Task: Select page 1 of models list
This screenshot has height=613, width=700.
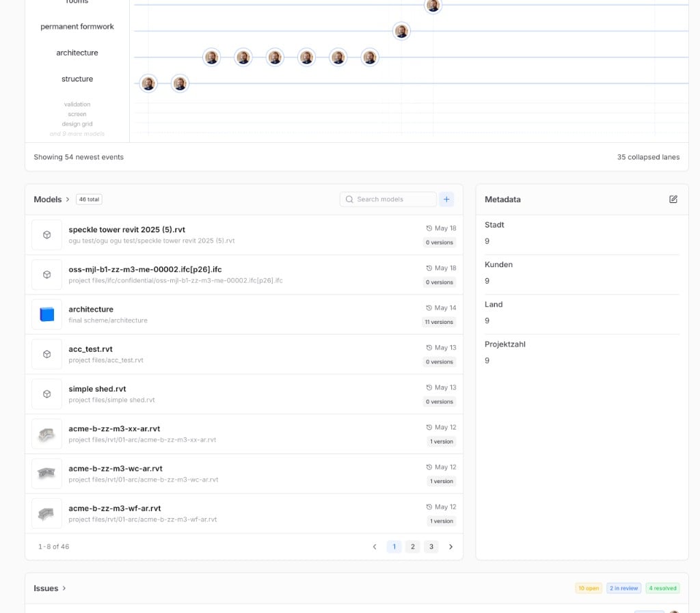Action: pyautogui.click(x=394, y=547)
